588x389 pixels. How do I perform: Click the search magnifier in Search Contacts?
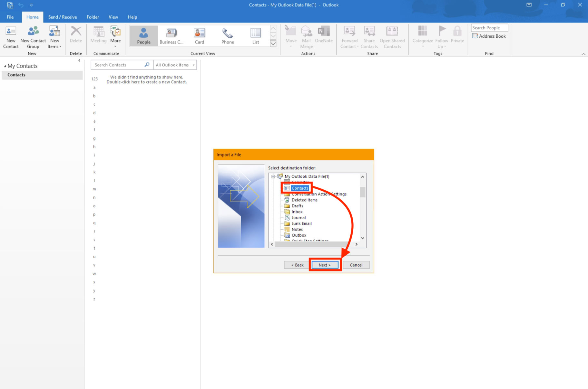pos(147,65)
